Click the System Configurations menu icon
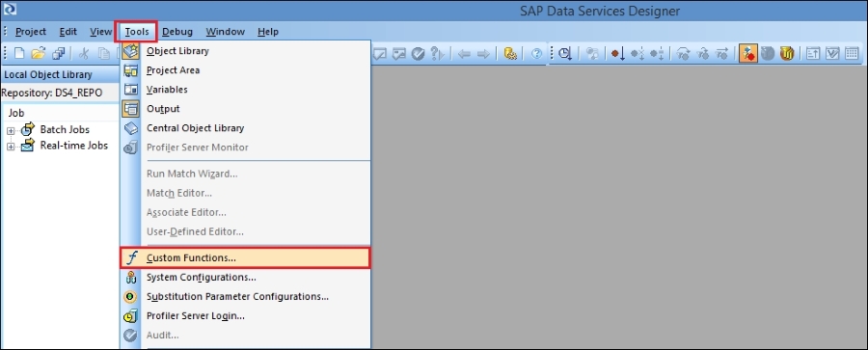The image size is (868, 350). (131, 278)
